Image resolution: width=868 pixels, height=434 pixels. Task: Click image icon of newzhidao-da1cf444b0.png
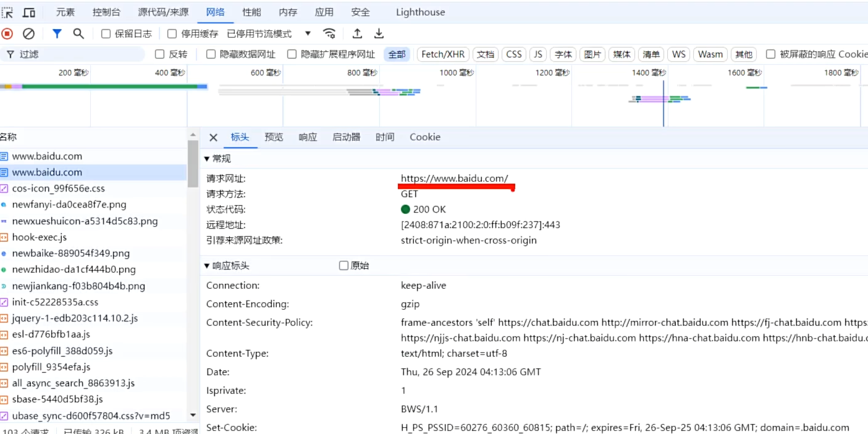pyautogui.click(x=4, y=270)
